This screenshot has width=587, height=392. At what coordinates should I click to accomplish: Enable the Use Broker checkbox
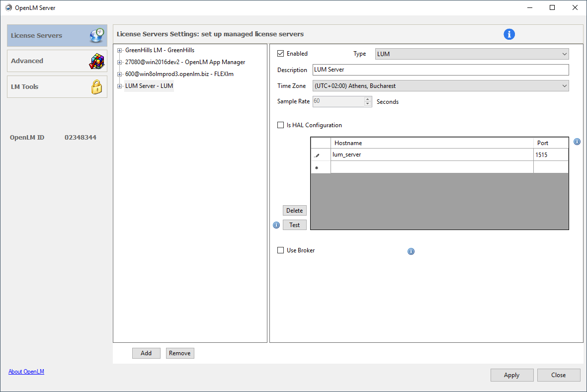click(x=281, y=250)
